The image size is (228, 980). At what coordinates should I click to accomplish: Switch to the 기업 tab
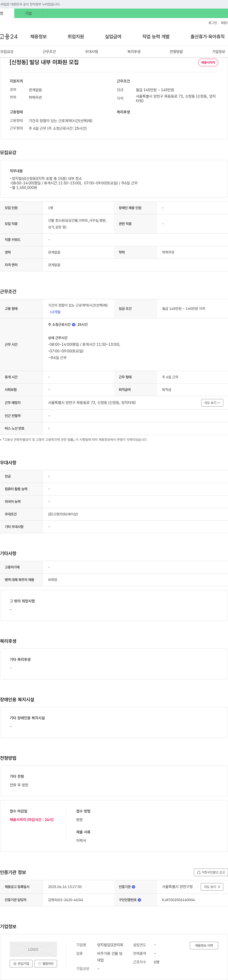click(x=28, y=13)
